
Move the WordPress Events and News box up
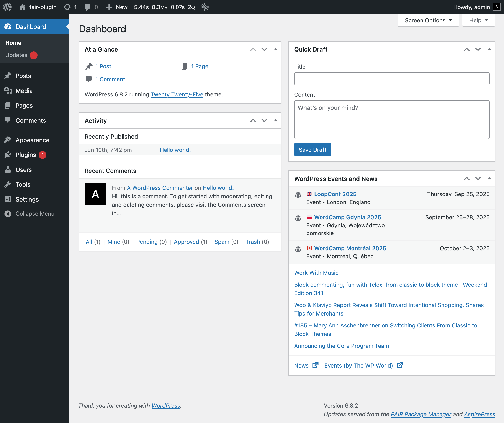[x=466, y=179]
